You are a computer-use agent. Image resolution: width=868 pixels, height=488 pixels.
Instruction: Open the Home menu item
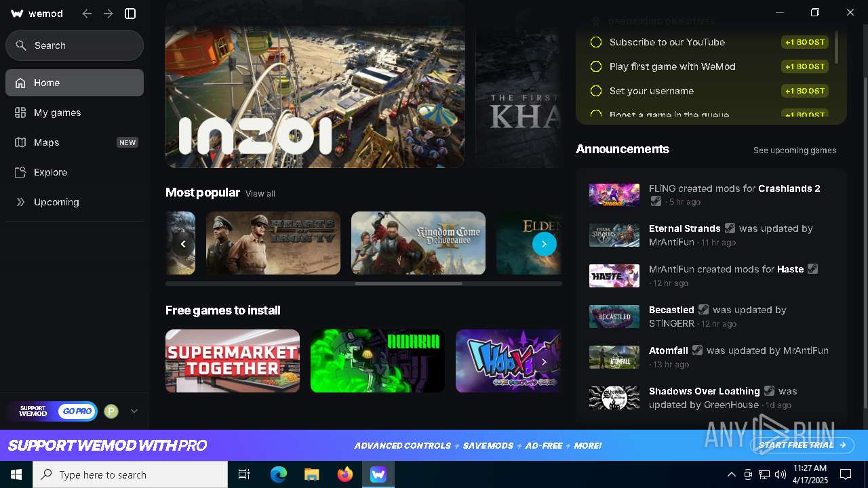point(75,83)
